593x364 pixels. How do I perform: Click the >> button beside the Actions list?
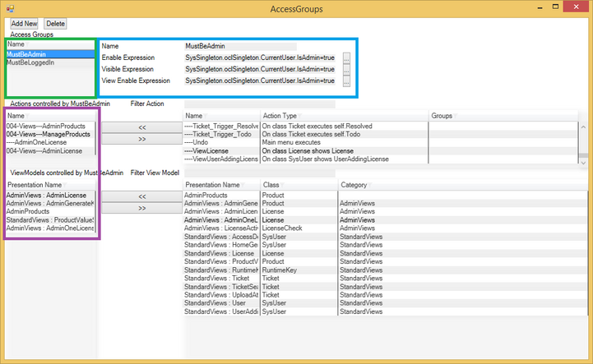point(141,140)
